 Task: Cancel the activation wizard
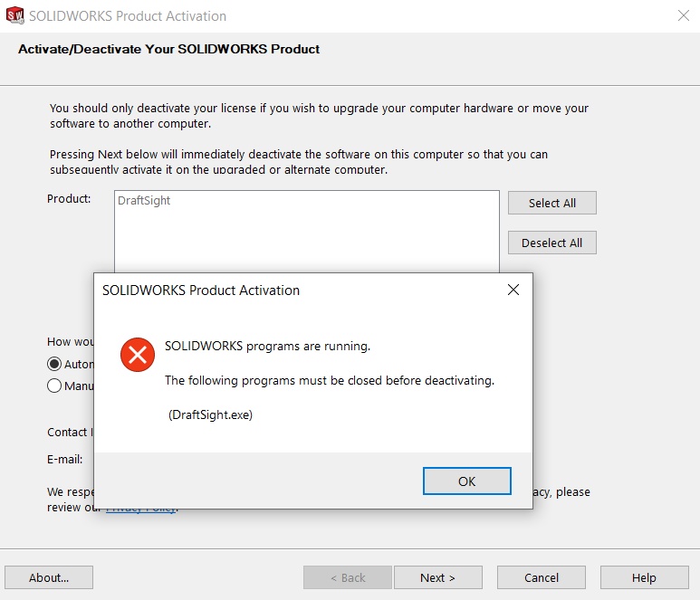[541, 577]
